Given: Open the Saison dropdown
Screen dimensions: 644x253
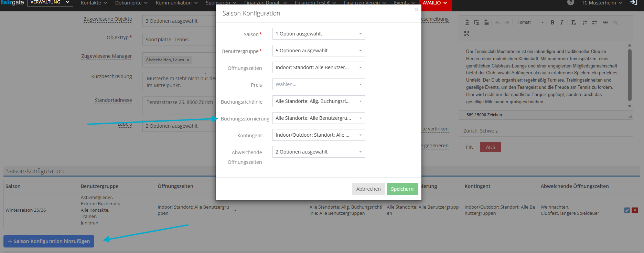Looking at the screenshot, I should [318, 34].
